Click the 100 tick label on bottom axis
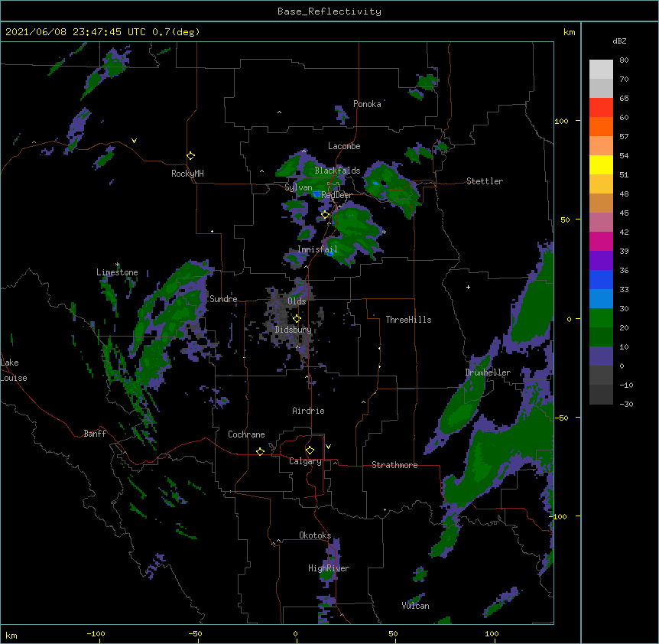The height and width of the screenshot is (644, 659). click(492, 633)
